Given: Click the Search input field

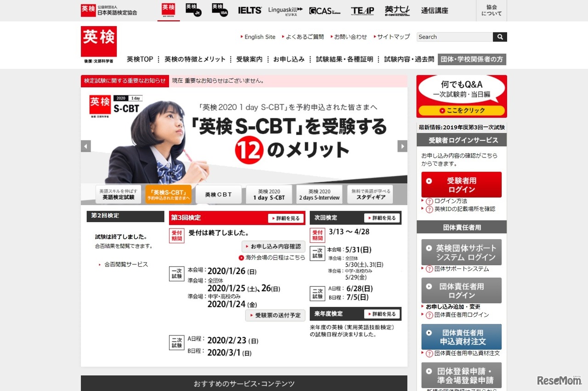Looking at the screenshot, I should tap(455, 37).
